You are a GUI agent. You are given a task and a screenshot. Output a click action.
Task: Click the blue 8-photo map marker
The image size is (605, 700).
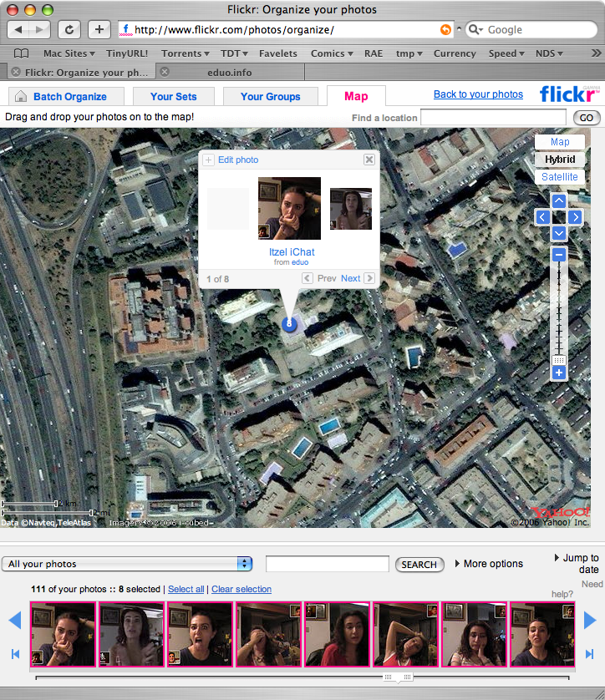coord(289,323)
